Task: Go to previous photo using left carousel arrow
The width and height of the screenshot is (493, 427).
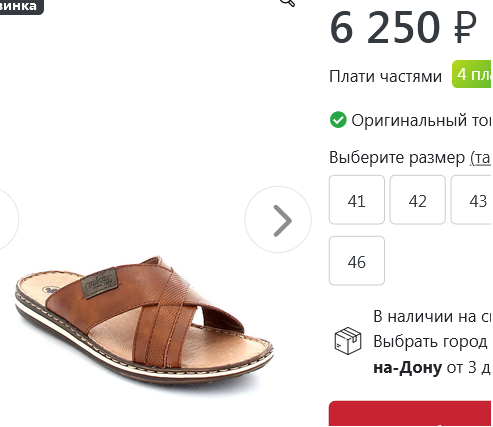Action: pos(7,220)
